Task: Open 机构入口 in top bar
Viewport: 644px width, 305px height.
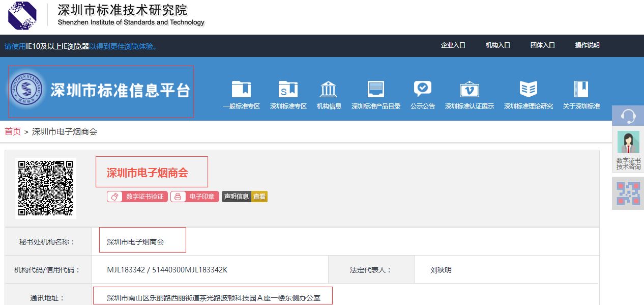Action: pyautogui.click(x=497, y=45)
